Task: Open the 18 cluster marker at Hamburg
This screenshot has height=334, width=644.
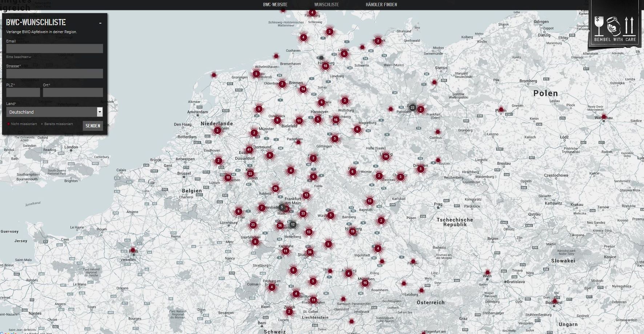Action: coord(325,66)
